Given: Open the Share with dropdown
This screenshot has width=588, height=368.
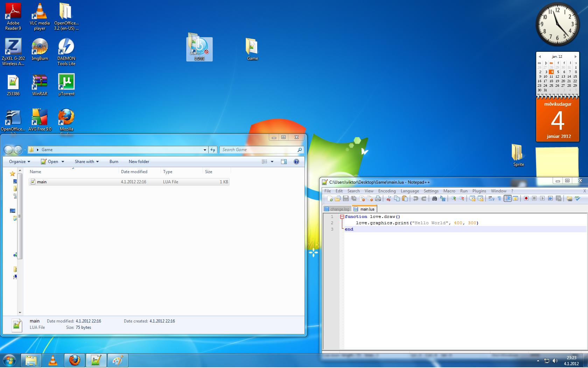Looking at the screenshot, I should point(87,162).
